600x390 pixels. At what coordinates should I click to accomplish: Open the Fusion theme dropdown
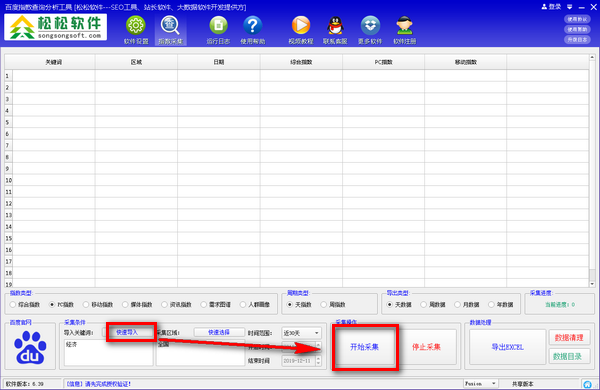[x=481, y=383]
